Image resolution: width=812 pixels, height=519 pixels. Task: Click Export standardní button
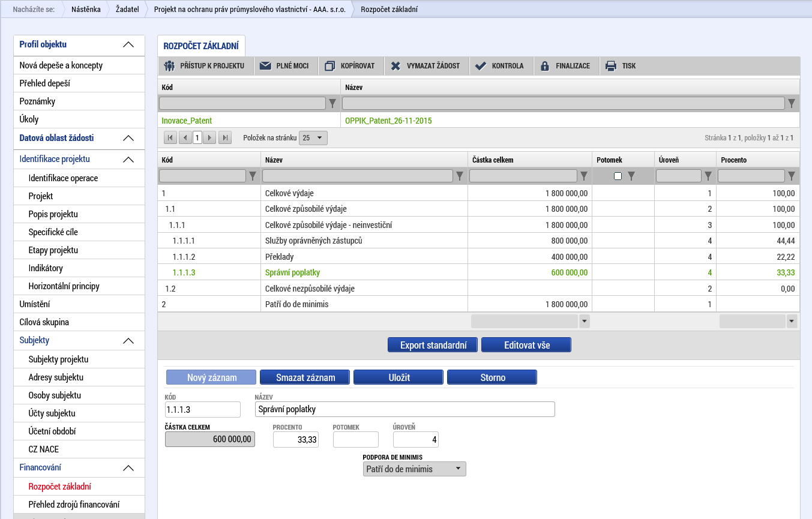tap(433, 345)
